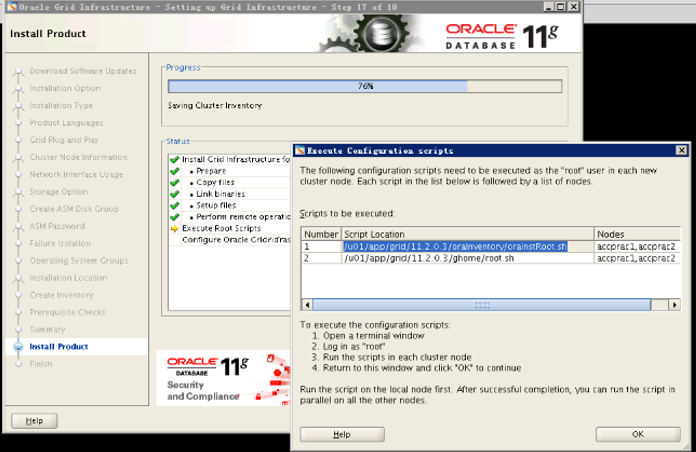The height and width of the screenshot is (452, 696).
Task: Select Finish step in sidebar
Action: tap(41, 364)
